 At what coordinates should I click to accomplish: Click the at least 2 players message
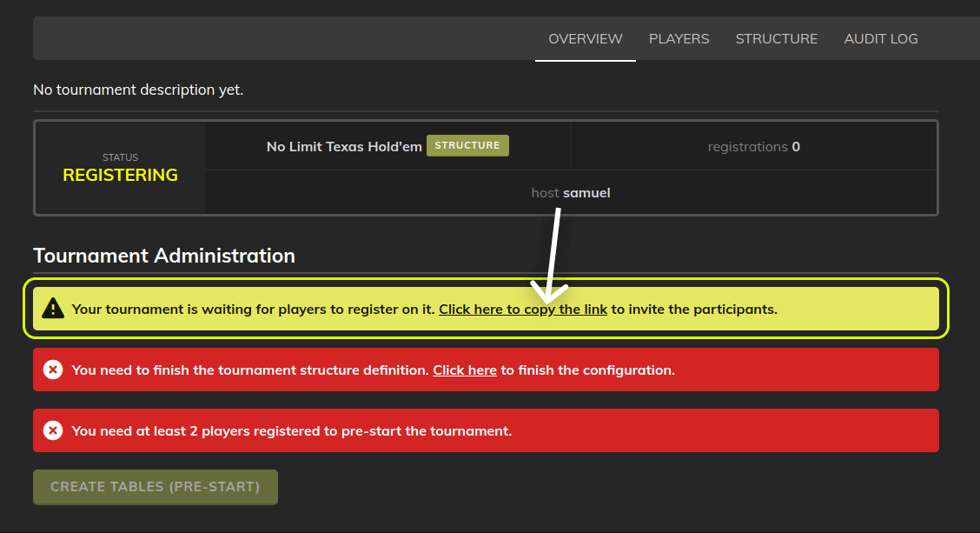click(292, 431)
